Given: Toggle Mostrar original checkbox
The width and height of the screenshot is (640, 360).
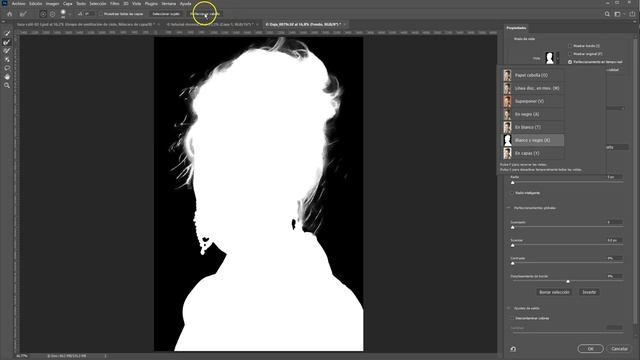Looking at the screenshot, I should tap(570, 54).
